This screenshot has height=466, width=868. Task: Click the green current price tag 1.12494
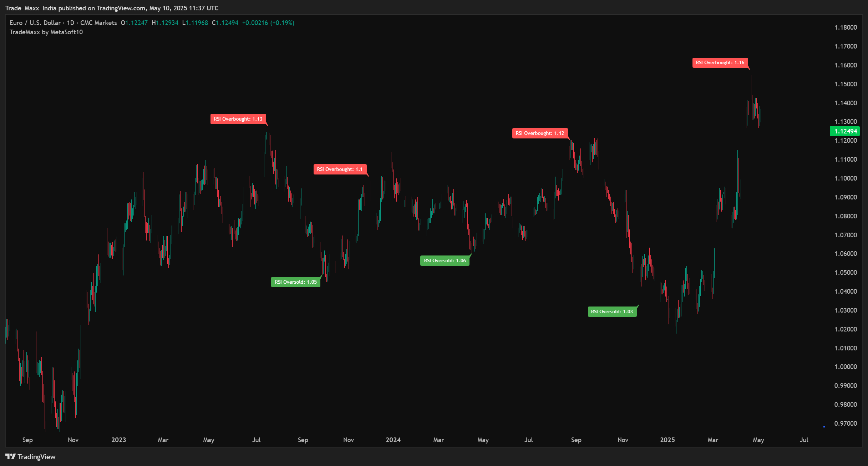tap(844, 131)
